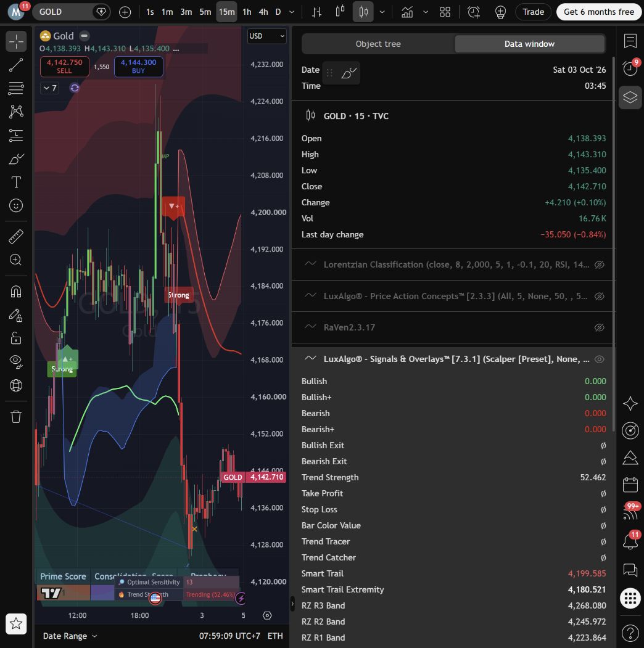The image size is (644, 648).
Task: Hide the LuxAlgo Signals & Overlays indicator
Action: pyautogui.click(x=600, y=359)
